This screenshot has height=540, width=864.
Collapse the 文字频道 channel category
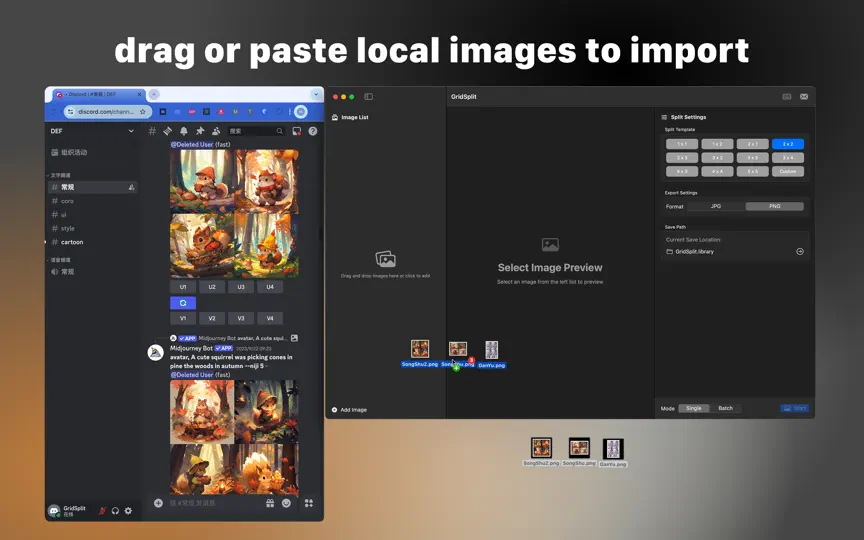pyautogui.click(x=60, y=175)
